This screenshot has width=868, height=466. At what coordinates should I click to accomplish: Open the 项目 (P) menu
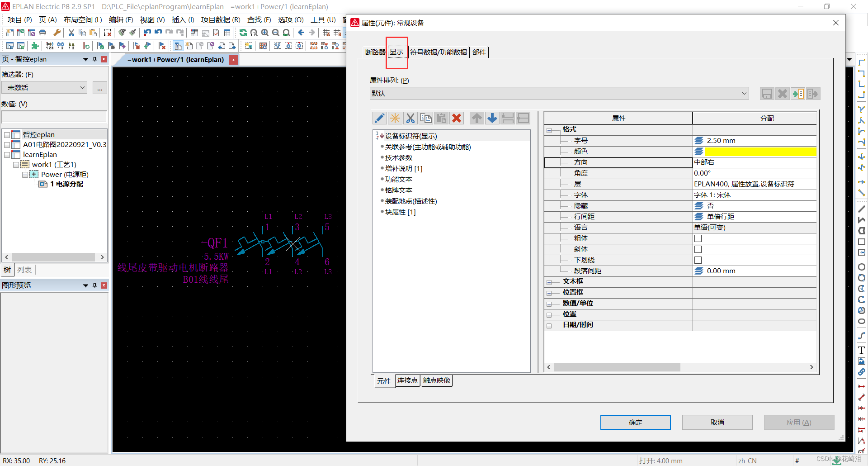click(20, 20)
